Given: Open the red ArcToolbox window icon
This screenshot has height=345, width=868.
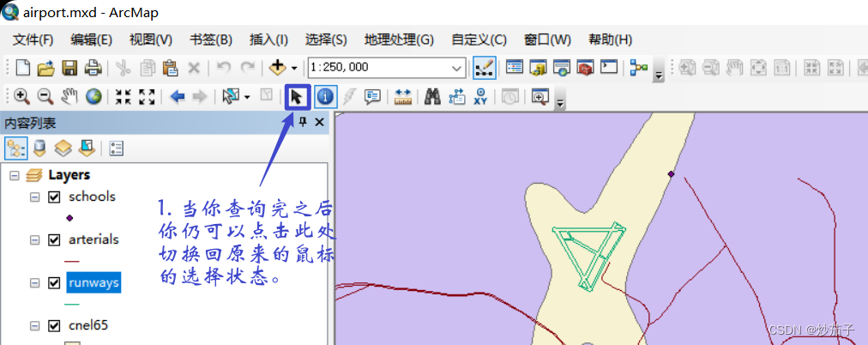Looking at the screenshot, I should [585, 68].
